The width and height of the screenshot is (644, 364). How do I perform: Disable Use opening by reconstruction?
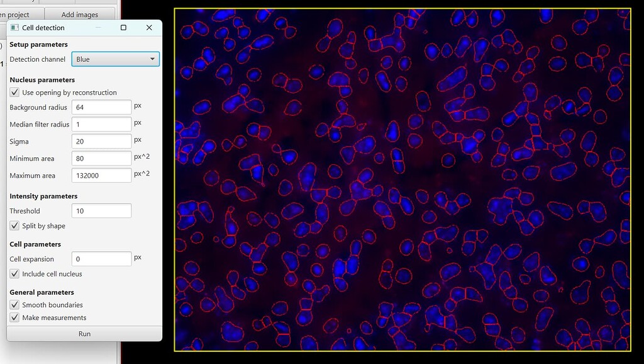(14, 92)
